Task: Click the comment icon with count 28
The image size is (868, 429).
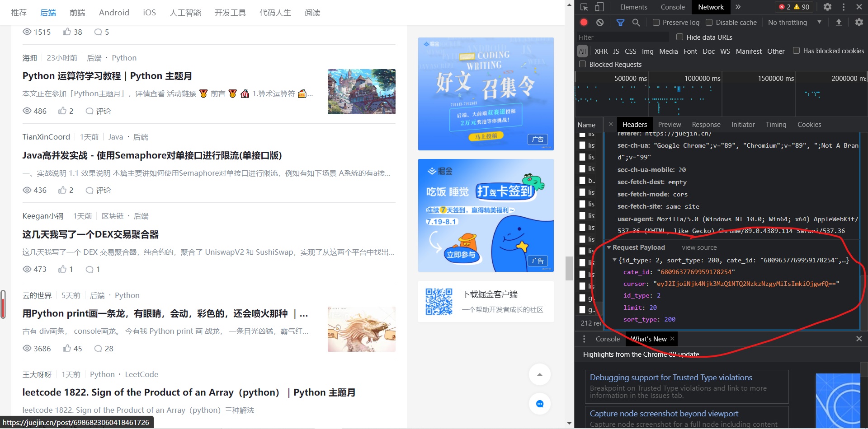Action: [98, 348]
